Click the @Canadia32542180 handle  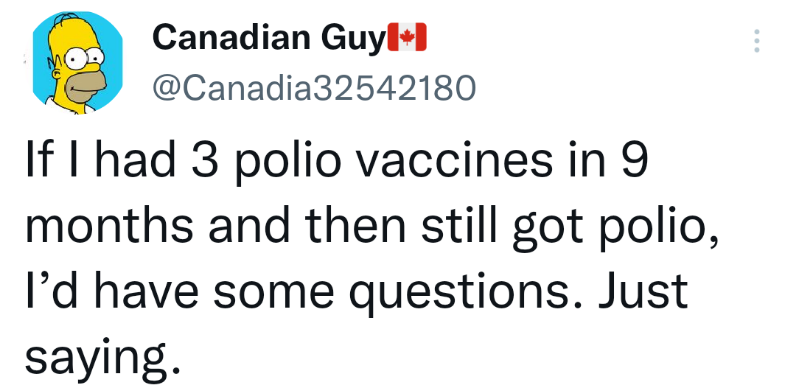coord(314,88)
